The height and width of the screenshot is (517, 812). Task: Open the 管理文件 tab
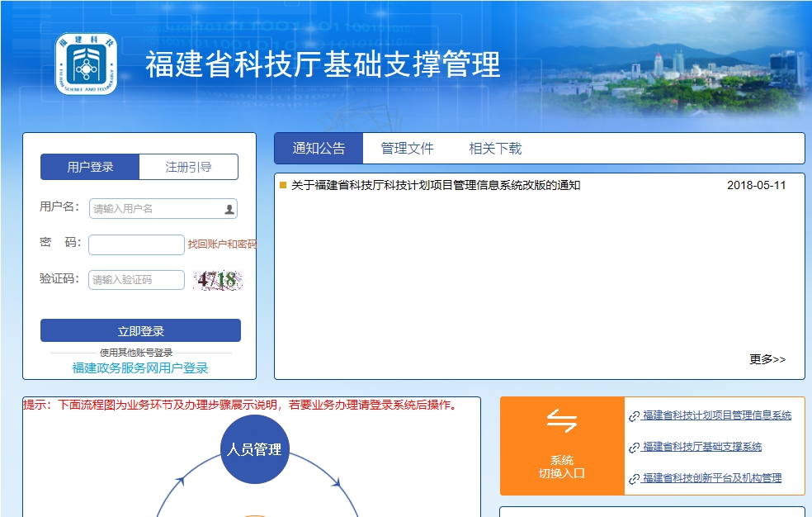407,149
